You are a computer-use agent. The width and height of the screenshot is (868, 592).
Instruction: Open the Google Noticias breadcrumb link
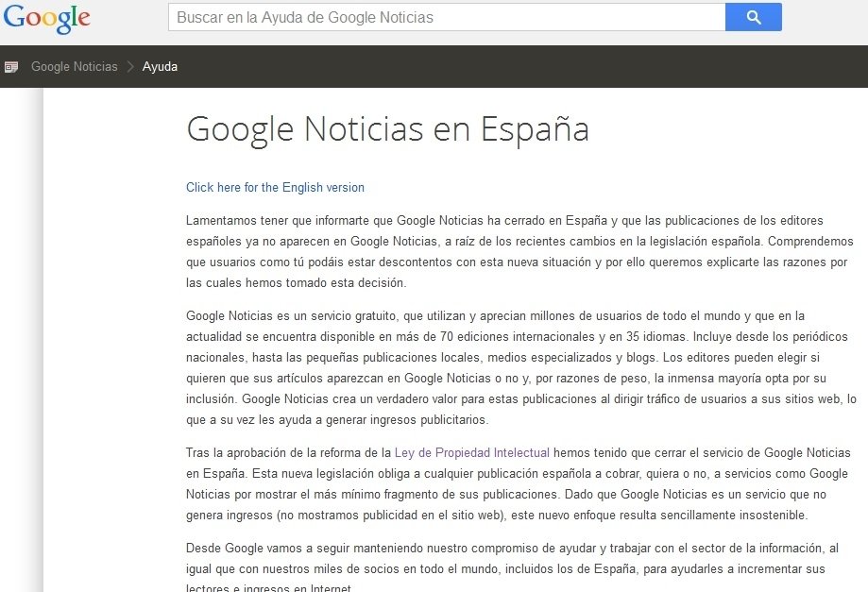click(75, 66)
